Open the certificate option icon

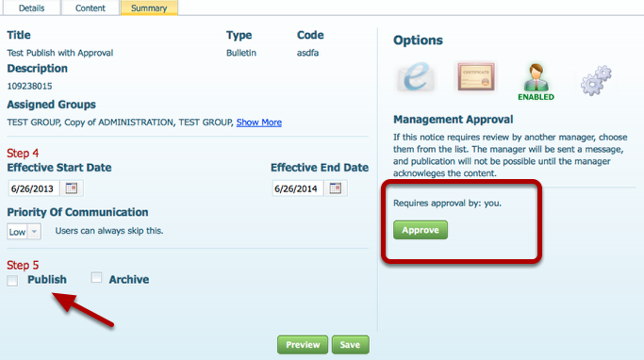[476, 76]
